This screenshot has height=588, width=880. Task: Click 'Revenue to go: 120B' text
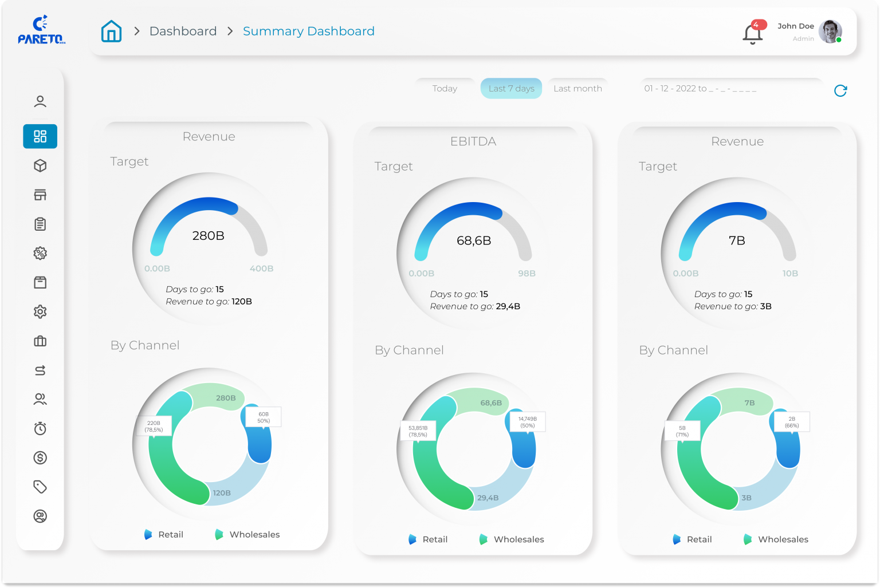[209, 301]
